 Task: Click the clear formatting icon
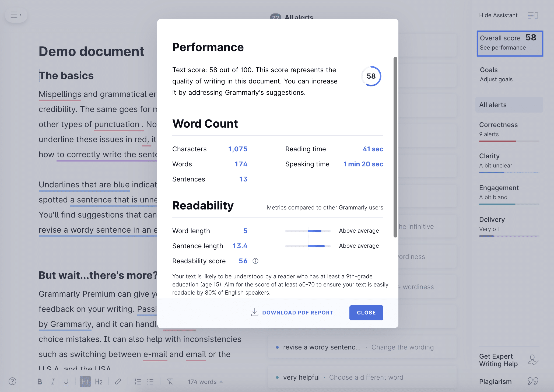[170, 381]
